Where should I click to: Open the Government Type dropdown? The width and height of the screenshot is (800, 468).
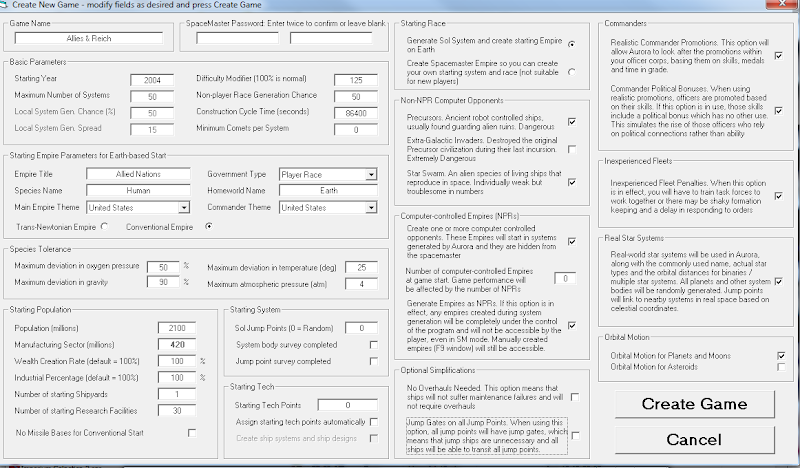(x=371, y=175)
